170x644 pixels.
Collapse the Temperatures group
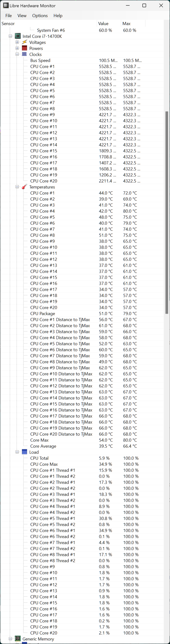coord(17,187)
